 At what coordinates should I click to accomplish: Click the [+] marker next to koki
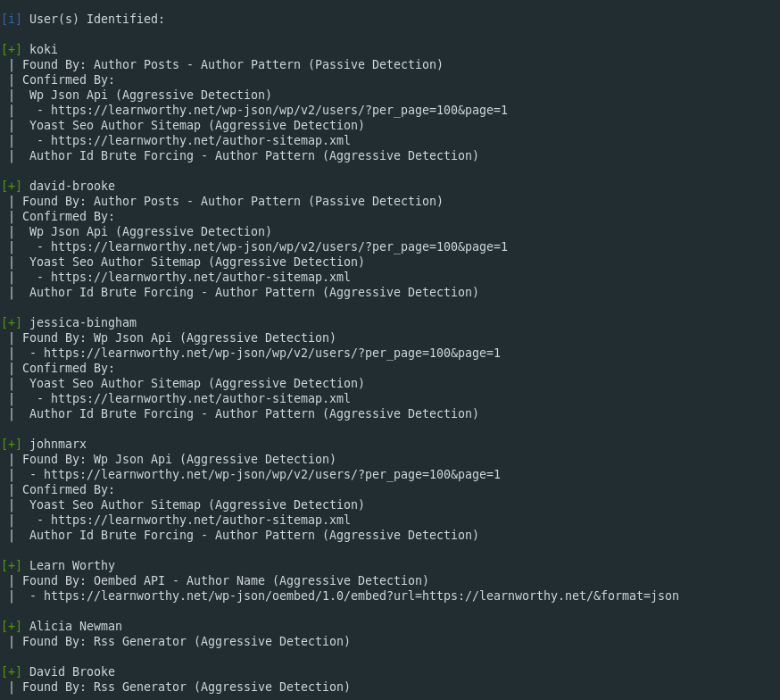tap(12, 49)
